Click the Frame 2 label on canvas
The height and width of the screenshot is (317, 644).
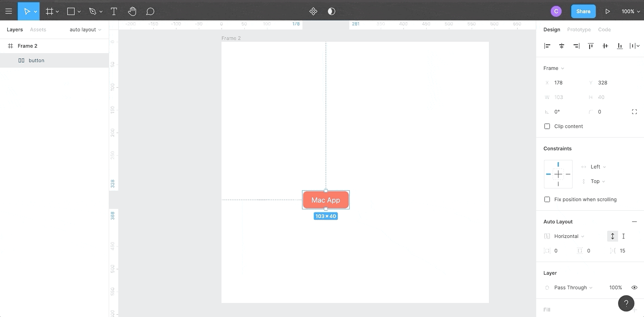(231, 38)
